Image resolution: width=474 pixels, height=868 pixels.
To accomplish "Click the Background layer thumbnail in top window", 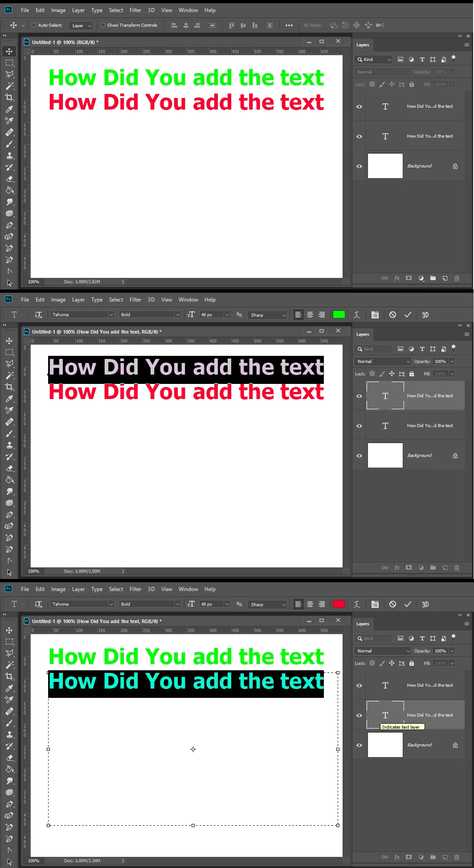I will (385, 166).
